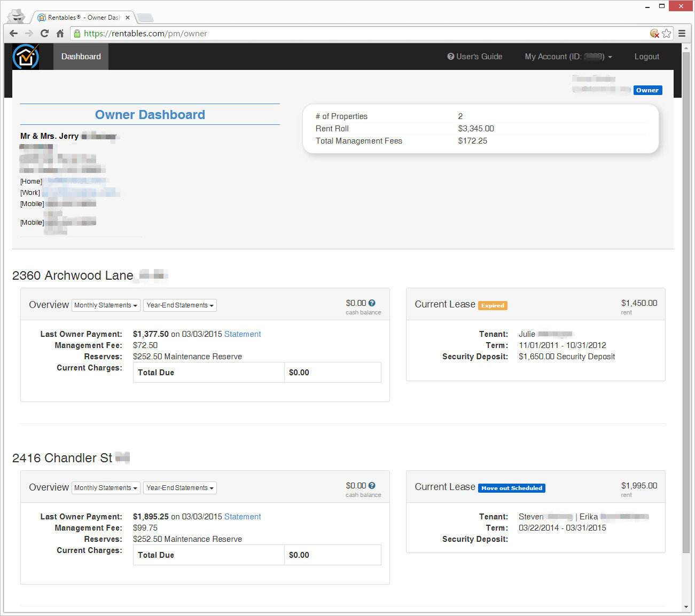
Task: Expand the My Account dropdown menu
Action: (568, 57)
